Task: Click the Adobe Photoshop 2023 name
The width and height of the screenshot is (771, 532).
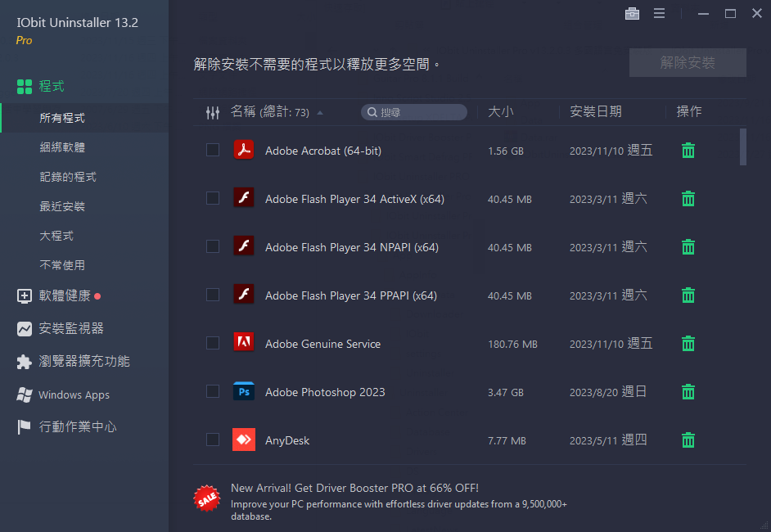Action: point(325,392)
